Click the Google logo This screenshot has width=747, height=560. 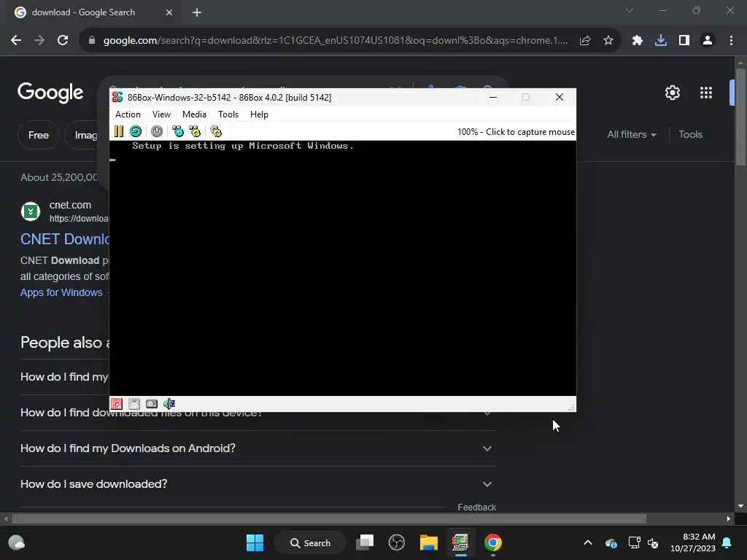50,93
